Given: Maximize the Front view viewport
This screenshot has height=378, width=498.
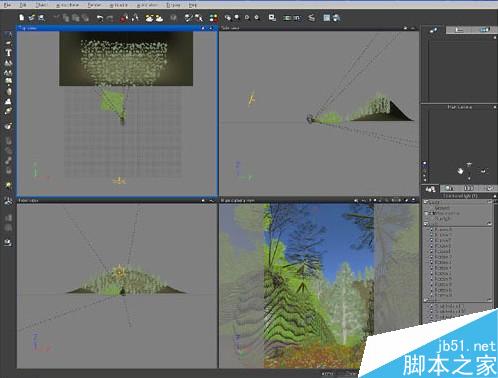Looking at the screenshot, I should tap(211, 201).
